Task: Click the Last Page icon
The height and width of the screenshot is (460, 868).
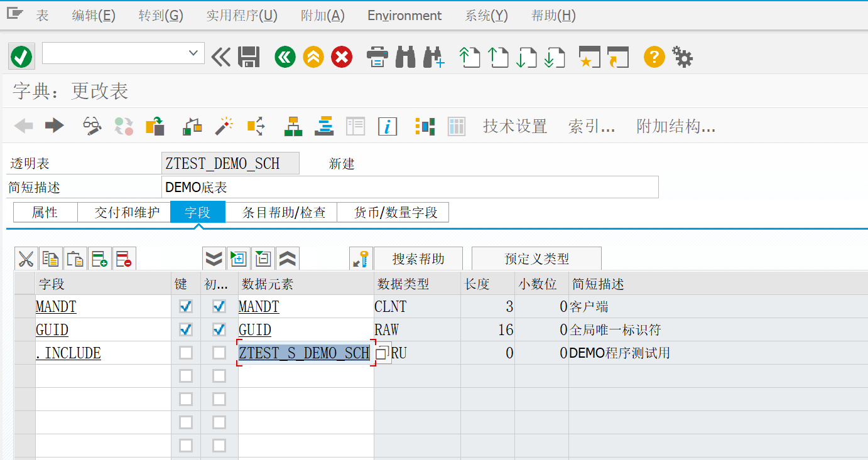Action: [x=555, y=58]
